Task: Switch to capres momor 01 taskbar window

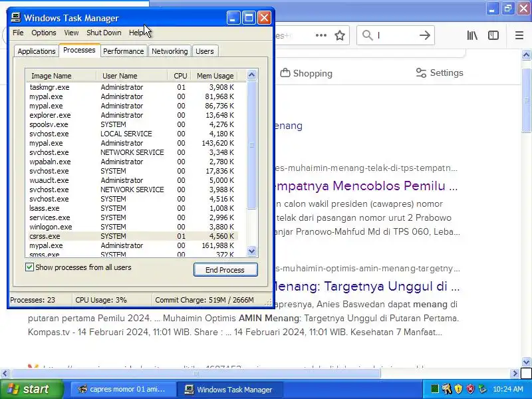Action: (124, 389)
